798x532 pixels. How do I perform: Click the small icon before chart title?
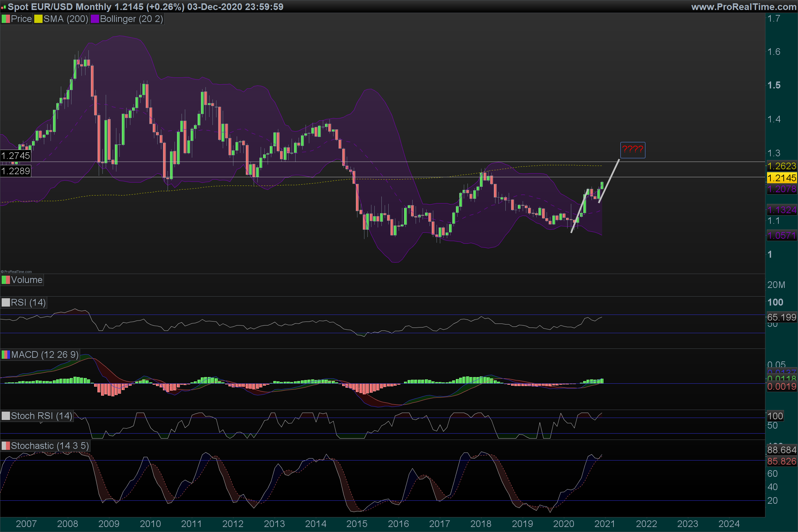coord(3,7)
